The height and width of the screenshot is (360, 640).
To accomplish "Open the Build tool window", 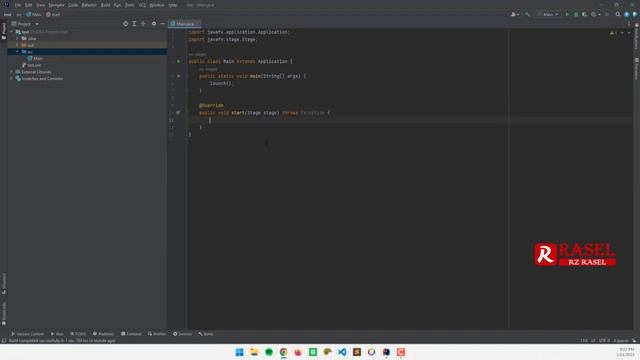I will click(x=206, y=334).
